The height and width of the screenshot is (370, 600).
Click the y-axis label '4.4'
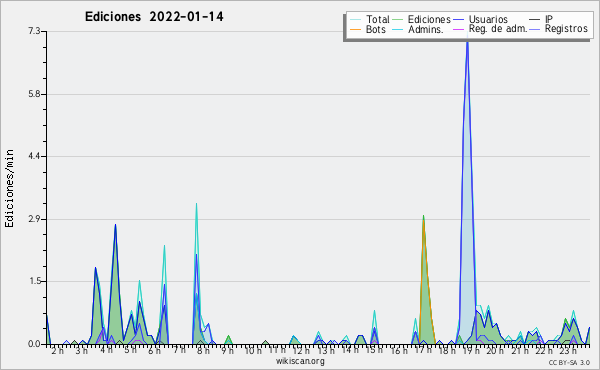[x=34, y=156]
